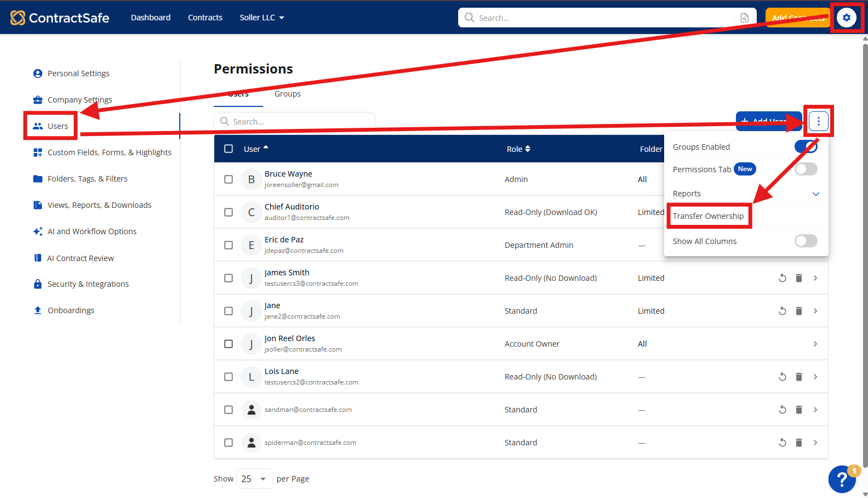
Task: Click the Add User button
Action: click(769, 121)
